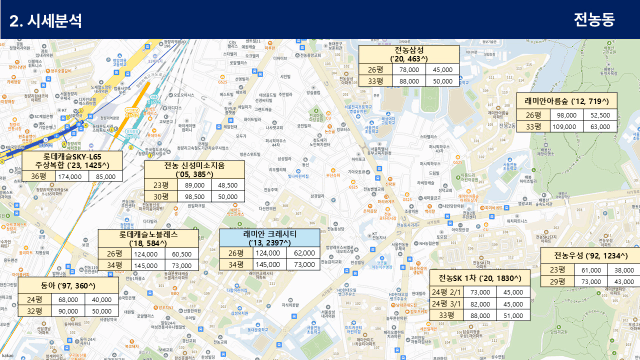Click the 34평 cell of 래미안 크레시티
This screenshot has height=360, width=640.
pyautogui.click(x=236, y=264)
